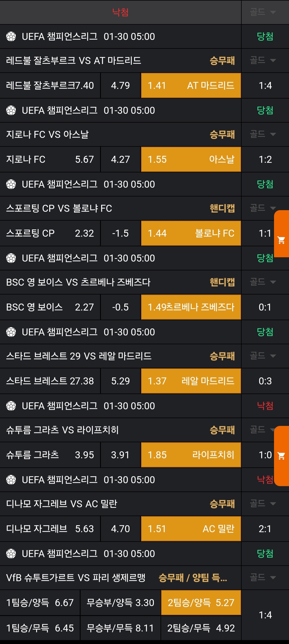
Task: Click the 레알 마드리드 1.37 odds button
Action: 191,381
